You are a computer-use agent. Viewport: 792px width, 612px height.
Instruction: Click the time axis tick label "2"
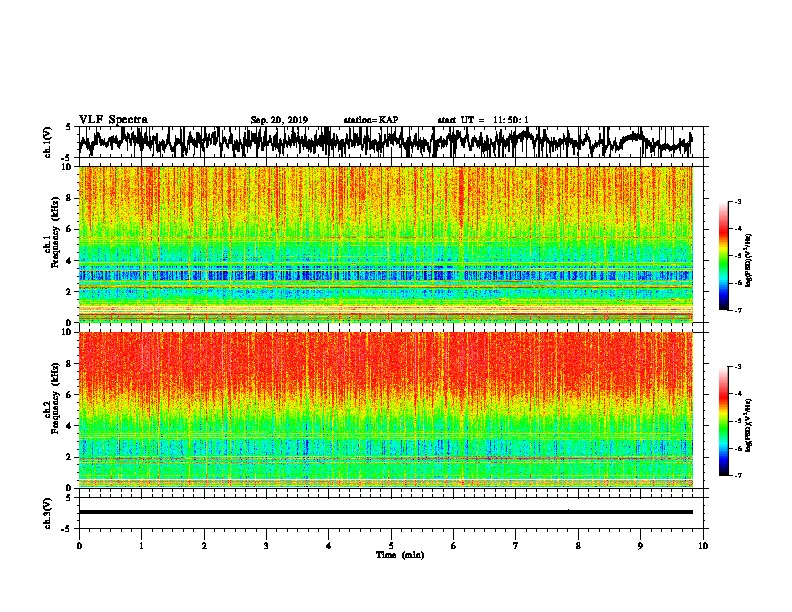pos(204,546)
